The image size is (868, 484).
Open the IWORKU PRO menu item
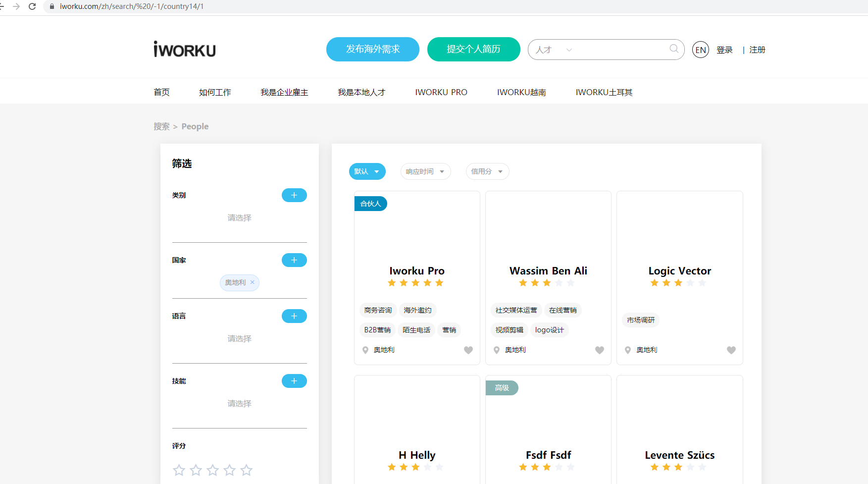click(441, 92)
